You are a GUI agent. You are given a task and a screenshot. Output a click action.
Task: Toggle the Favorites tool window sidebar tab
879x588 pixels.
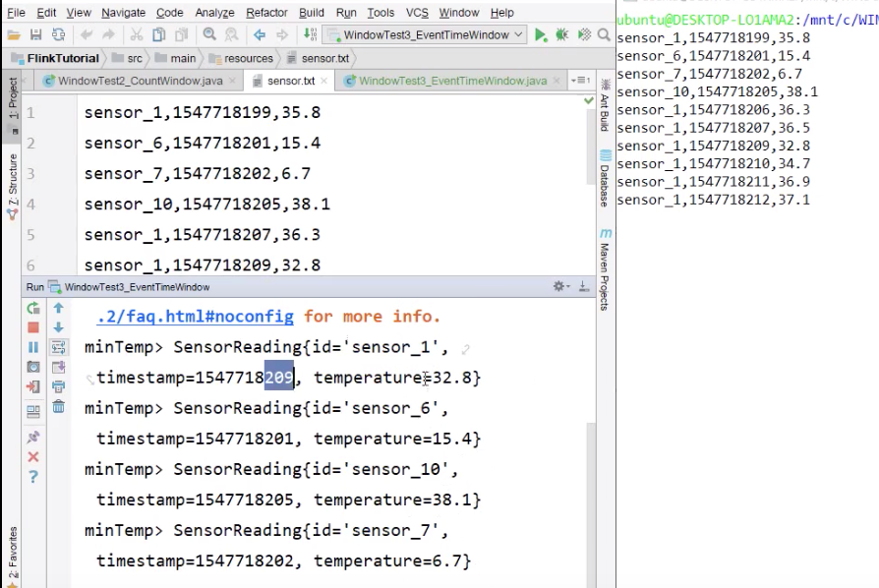[13, 557]
